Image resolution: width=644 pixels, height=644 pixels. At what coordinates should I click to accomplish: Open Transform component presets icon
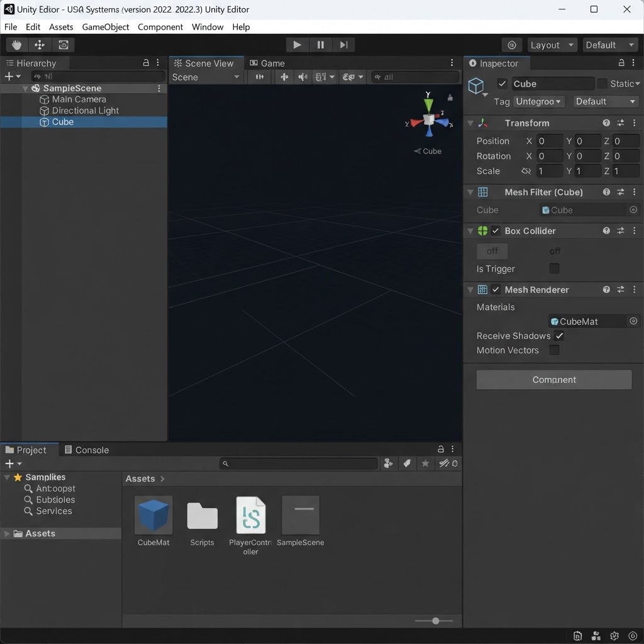coord(621,123)
